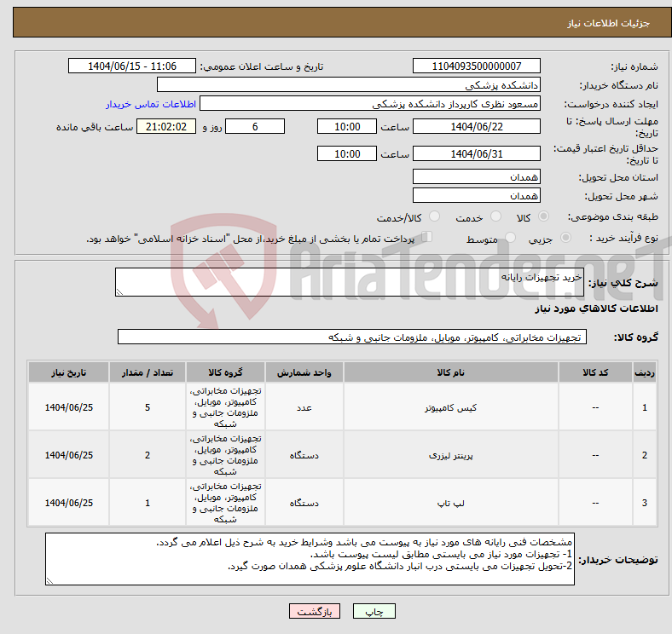Screen dimensions: 672x634
Task: Click the دستگاه unit cell for لپ تاپ
Action: pos(304,503)
